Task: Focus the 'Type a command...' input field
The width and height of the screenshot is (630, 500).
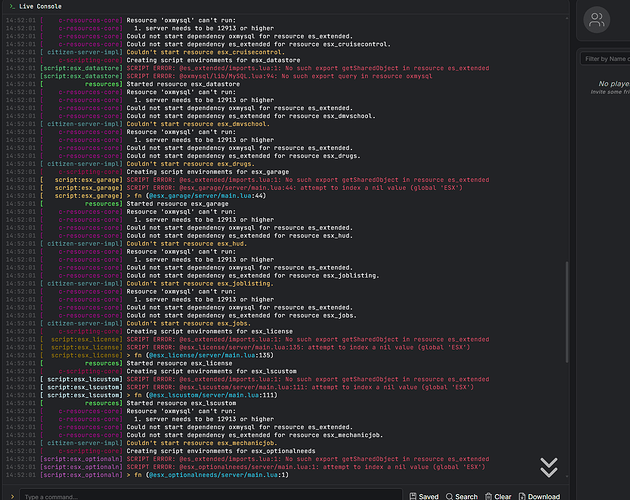Action: (211, 496)
